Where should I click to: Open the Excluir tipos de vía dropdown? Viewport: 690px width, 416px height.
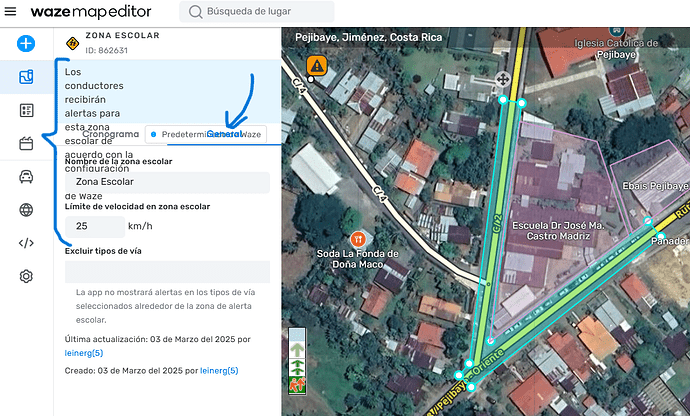(167, 272)
